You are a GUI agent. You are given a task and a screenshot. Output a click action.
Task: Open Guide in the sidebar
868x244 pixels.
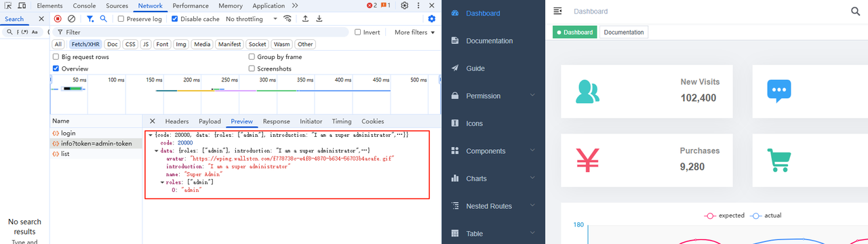click(493, 68)
